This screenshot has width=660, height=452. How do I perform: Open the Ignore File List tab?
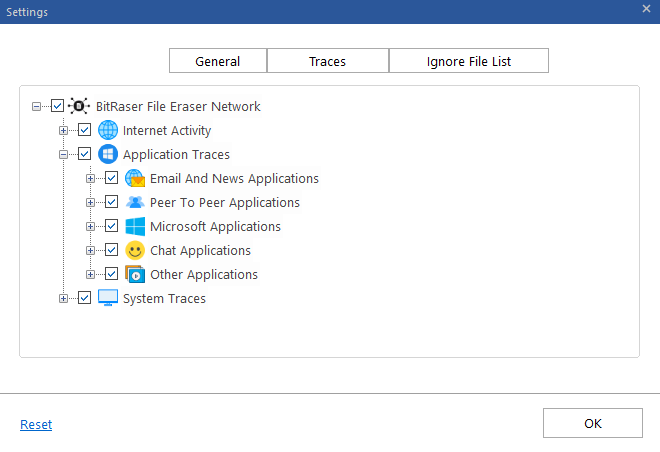[468, 61]
